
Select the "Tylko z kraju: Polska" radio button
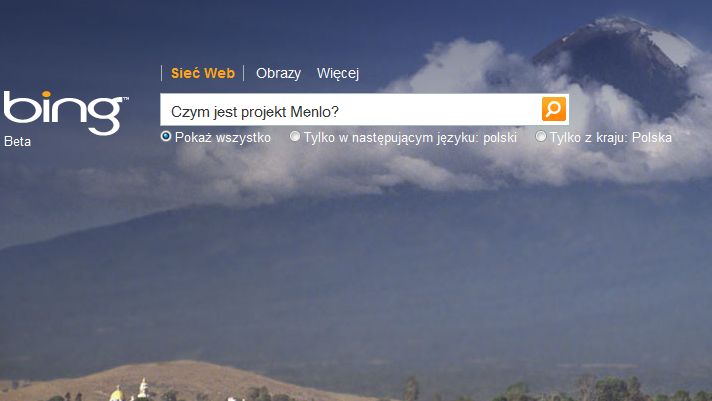click(x=540, y=136)
